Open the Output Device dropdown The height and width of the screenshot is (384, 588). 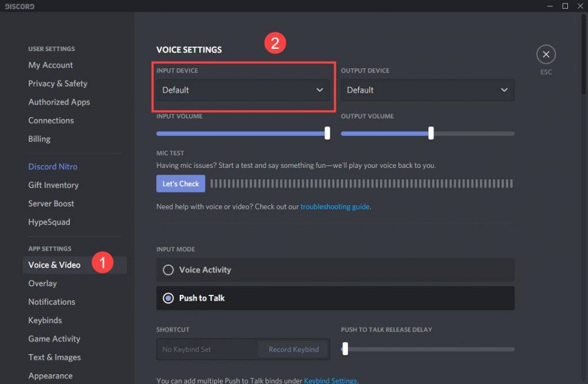(427, 90)
